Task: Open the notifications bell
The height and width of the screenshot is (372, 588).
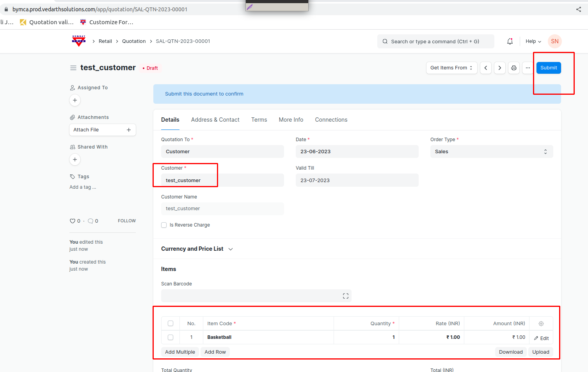Action: point(510,41)
